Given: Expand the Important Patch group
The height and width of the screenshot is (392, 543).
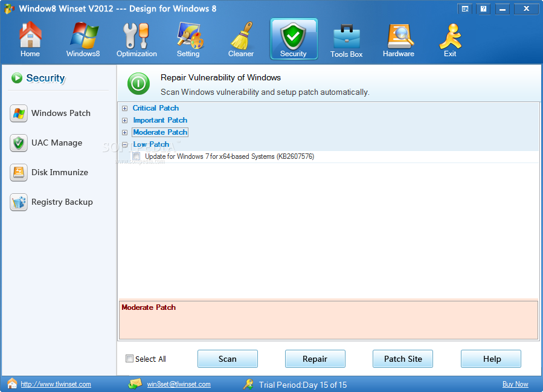Looking at the screenshot, I should coord(124,121).
